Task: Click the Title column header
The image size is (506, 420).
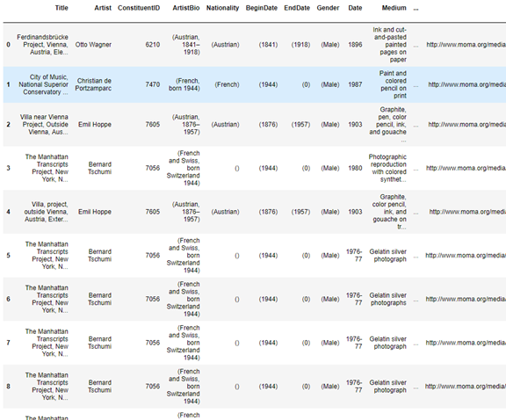Action: pyautogui.click(x=61, y=8)
